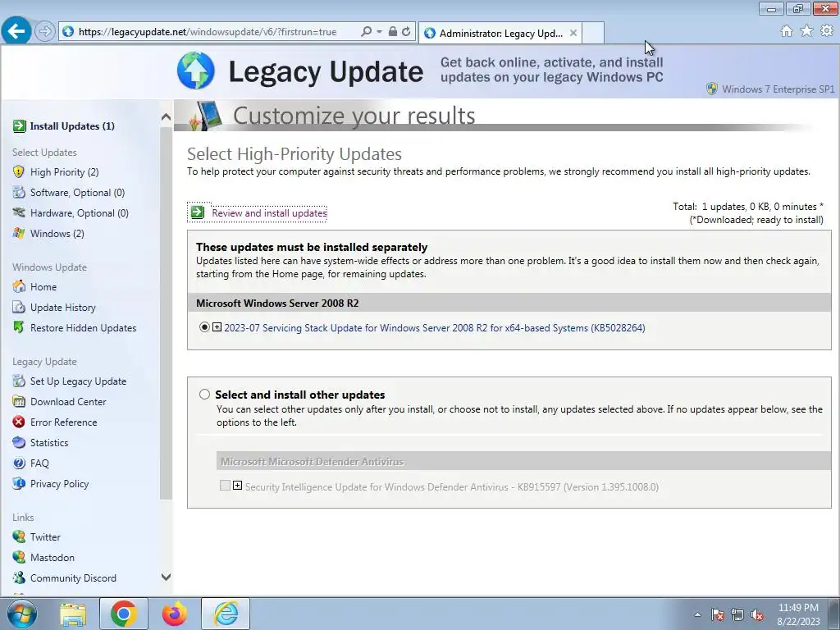Click the red Error Reference icon
The width and height of the screenshot is (840, 630).
(x=19, y=422)
